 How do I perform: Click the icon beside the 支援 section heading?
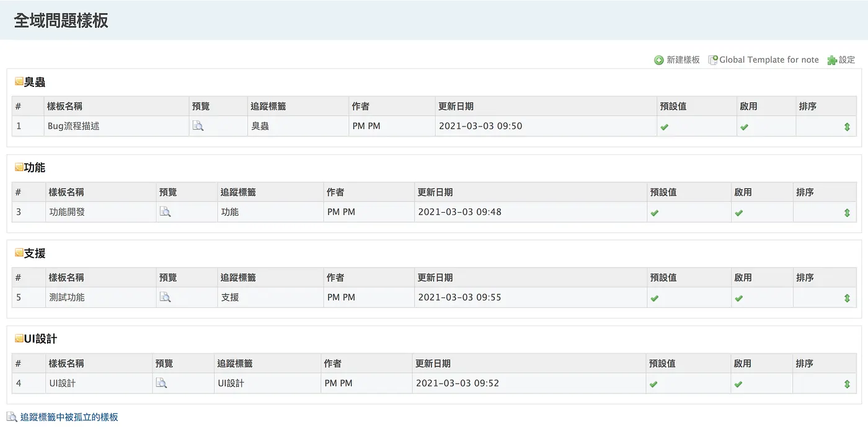coord(19,253)
